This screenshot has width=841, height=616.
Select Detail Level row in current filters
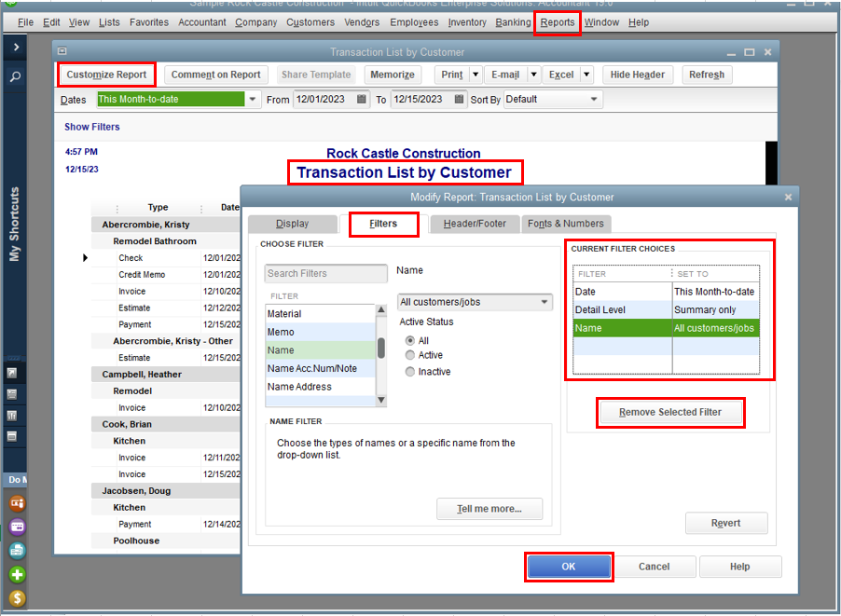(666, 310)
